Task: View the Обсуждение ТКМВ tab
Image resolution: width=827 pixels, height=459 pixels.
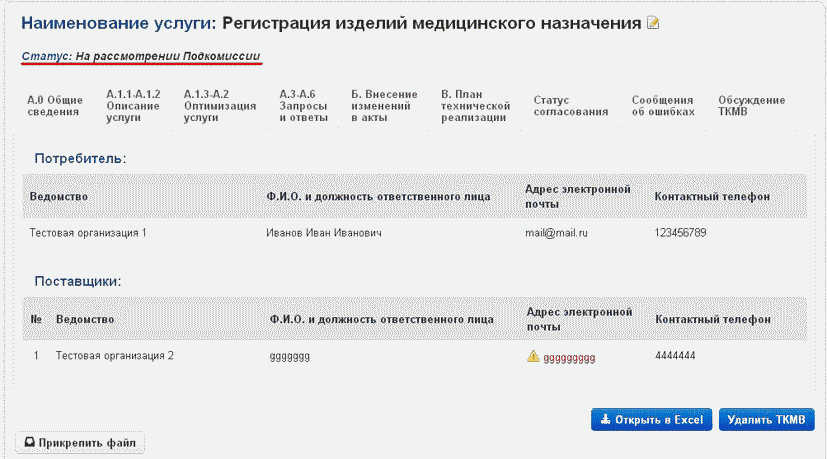Action: tap(752, 106)
